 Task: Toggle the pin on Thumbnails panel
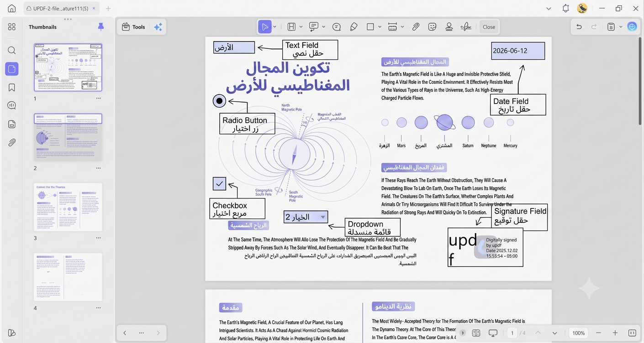point(101,27)
